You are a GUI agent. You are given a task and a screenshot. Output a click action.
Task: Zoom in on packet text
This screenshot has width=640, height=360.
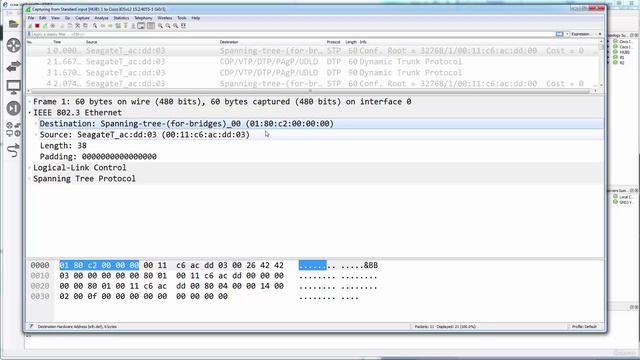[160, 26]
